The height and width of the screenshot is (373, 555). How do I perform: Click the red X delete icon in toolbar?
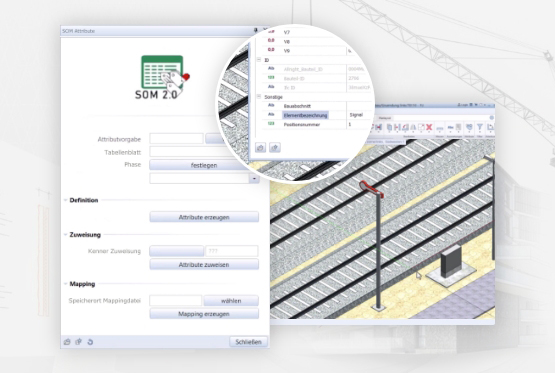click(429, 127)
